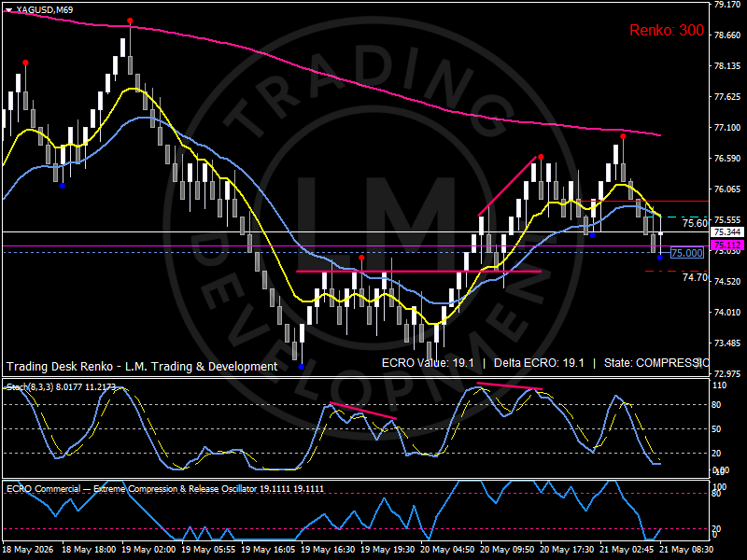This screenshot has width=747, height=560.
Task: Select the red 'Renko: 300' label
Action: (667, 30)
